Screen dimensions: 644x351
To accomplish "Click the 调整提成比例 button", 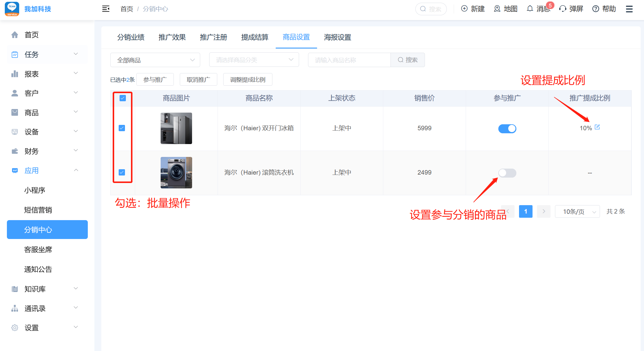I will [x=248, y=80].
